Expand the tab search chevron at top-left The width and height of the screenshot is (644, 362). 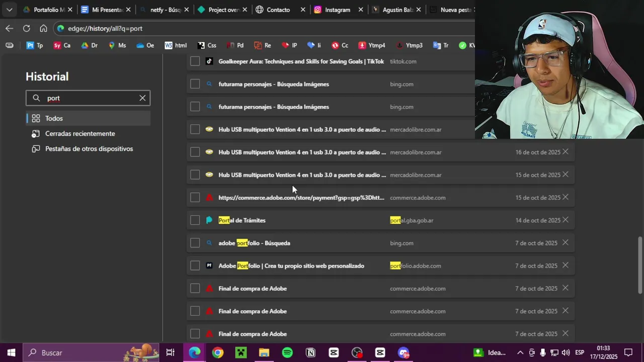click(9, 10)
